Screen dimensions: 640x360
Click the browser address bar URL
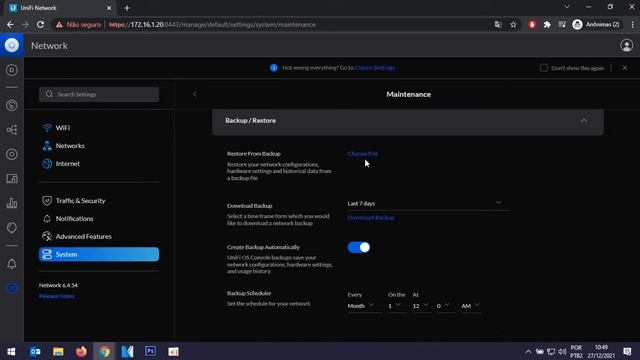(212, 24)
